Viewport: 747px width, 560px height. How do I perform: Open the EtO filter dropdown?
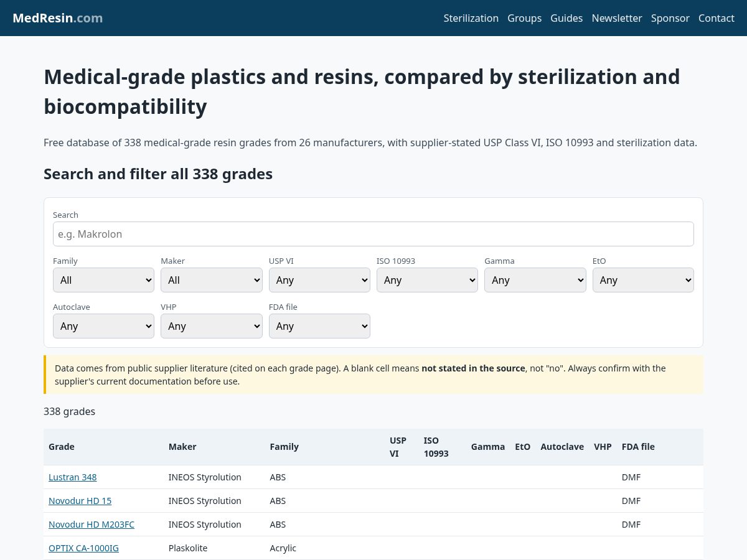643,280
